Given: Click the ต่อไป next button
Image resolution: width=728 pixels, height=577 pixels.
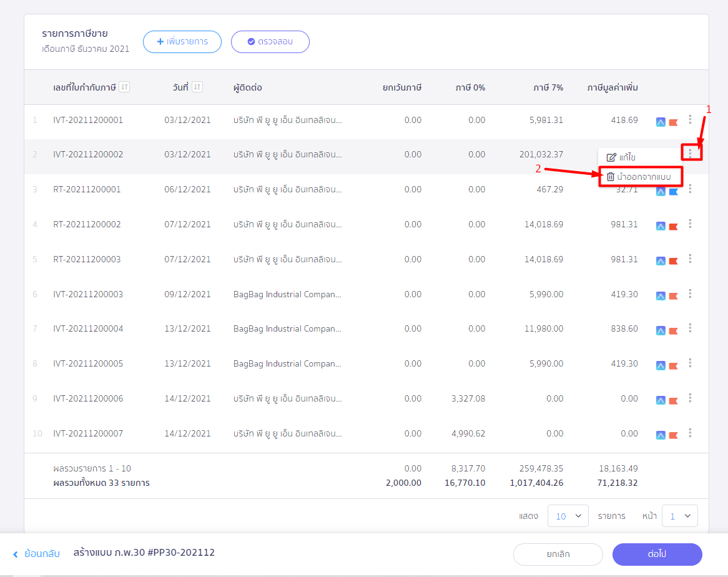Looking at the screenshot, I should click(657, 554).
